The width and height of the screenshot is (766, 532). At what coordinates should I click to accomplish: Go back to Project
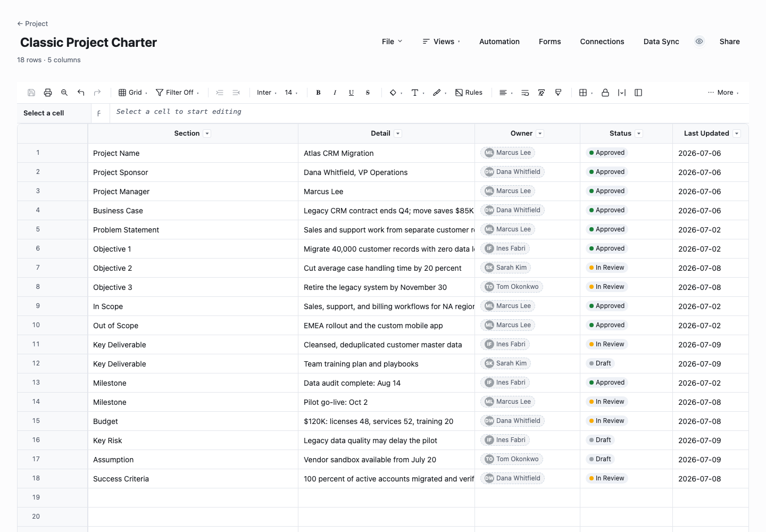[32, 23]
